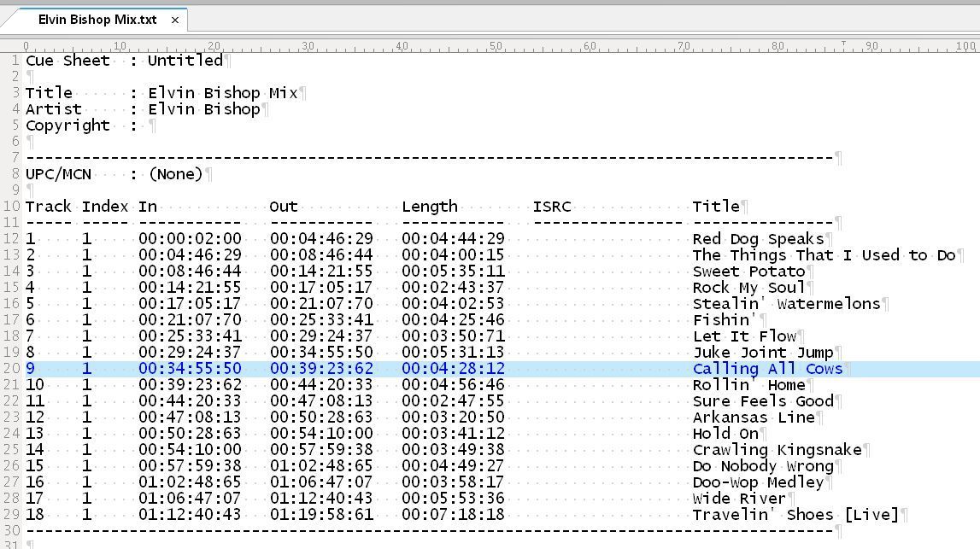Click the title Stealin' Watermelons
The height and width of the screenshot is (549, 980).
click(x=786, y=304)
